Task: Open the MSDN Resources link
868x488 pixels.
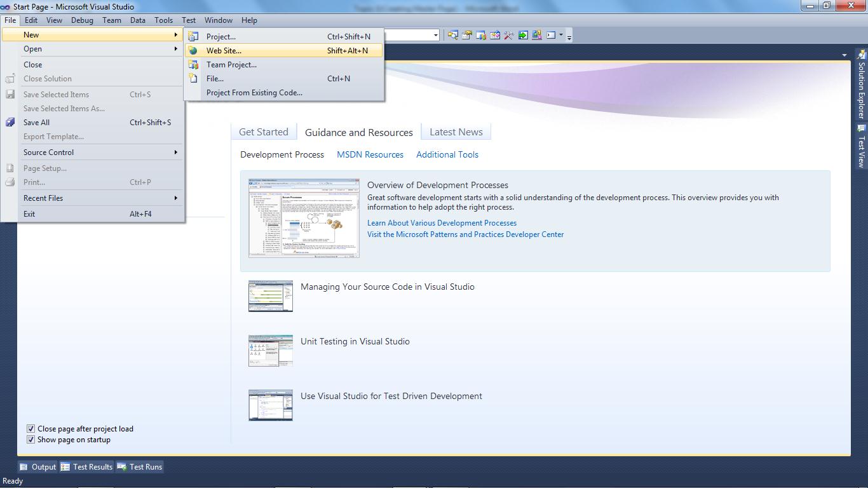Action: tap(370, 154)
